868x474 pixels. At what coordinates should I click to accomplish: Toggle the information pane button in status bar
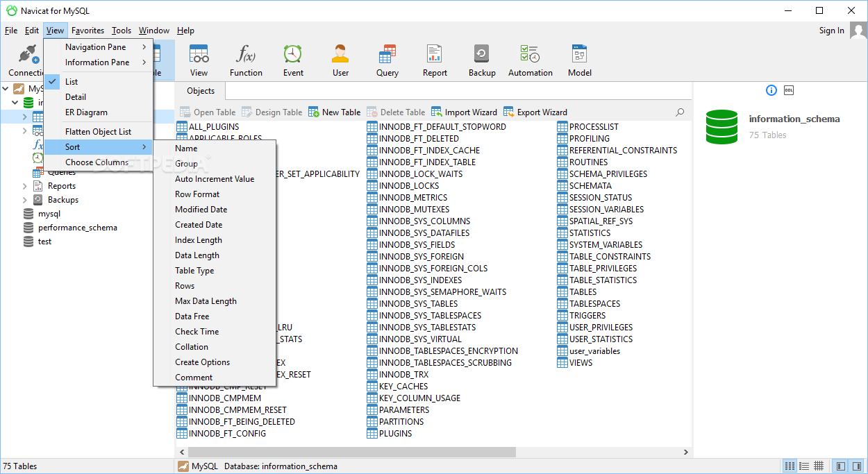click(x=856, y=466)
